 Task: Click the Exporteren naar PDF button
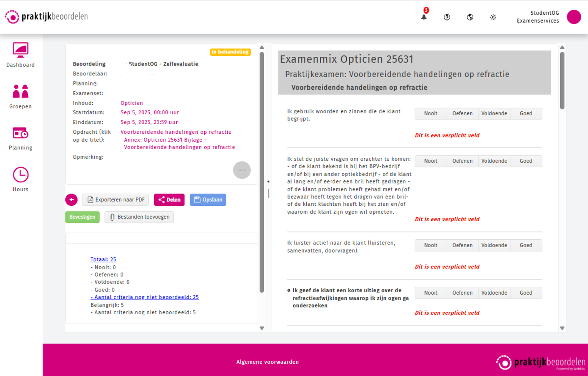pos(116,200)
